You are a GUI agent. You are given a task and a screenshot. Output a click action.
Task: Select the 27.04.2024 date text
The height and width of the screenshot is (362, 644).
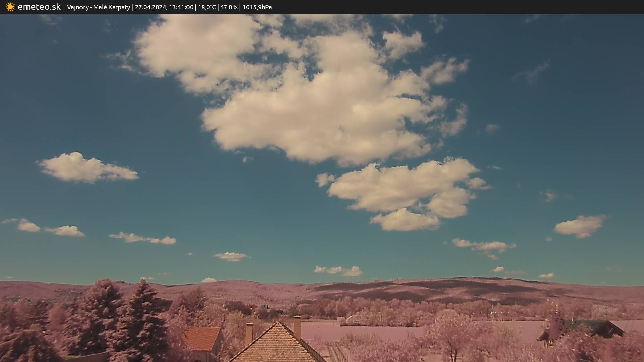(150, 7)
